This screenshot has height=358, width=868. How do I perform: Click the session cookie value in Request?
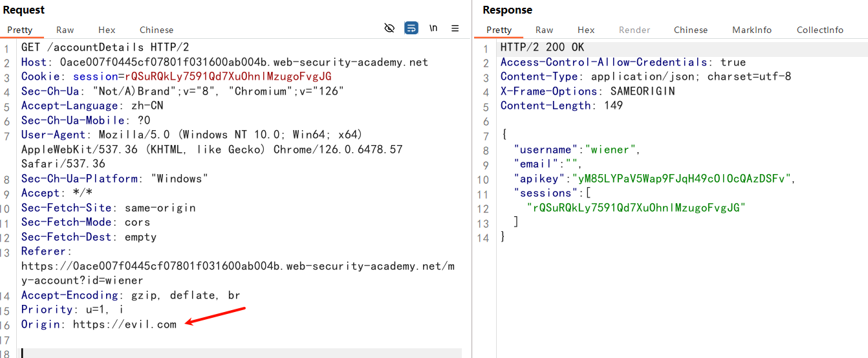228,76
